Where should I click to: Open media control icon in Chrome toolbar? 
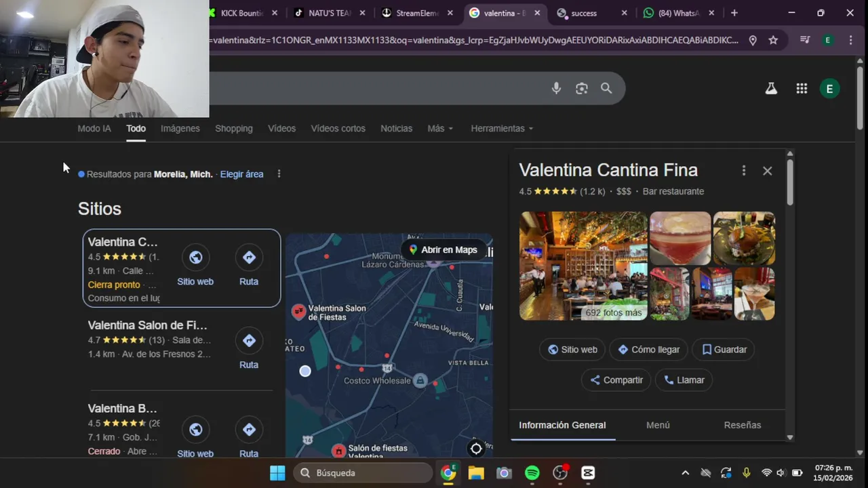(805, 40)
